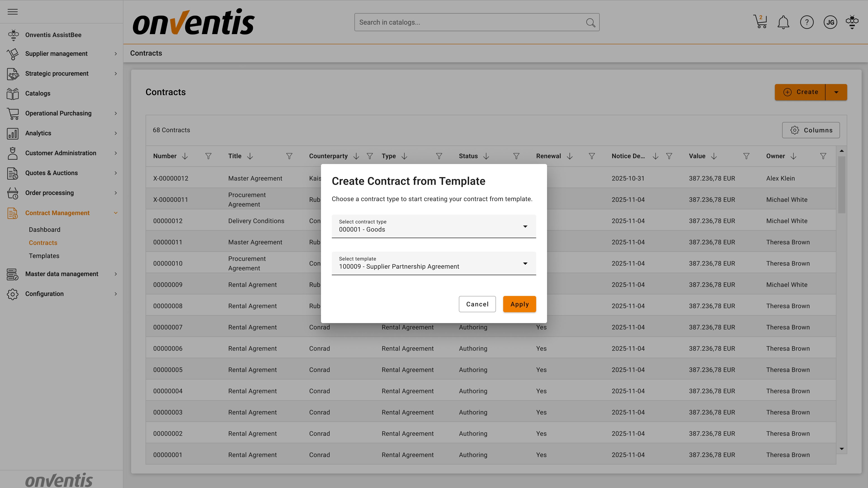
Task: Cancel the template dialog
Action: click(477, 304)
